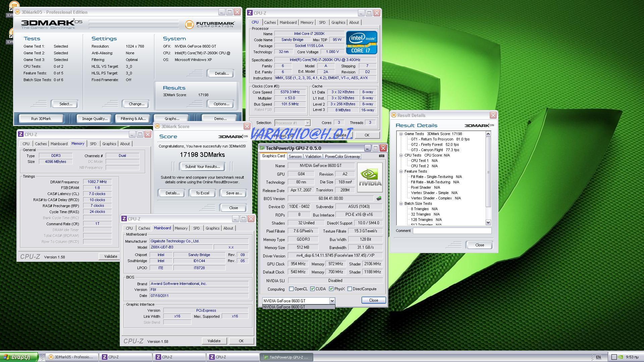Click the Graphs... button in 3DMark05
This screenshot has width=644, height=362.
click(172, 119)
